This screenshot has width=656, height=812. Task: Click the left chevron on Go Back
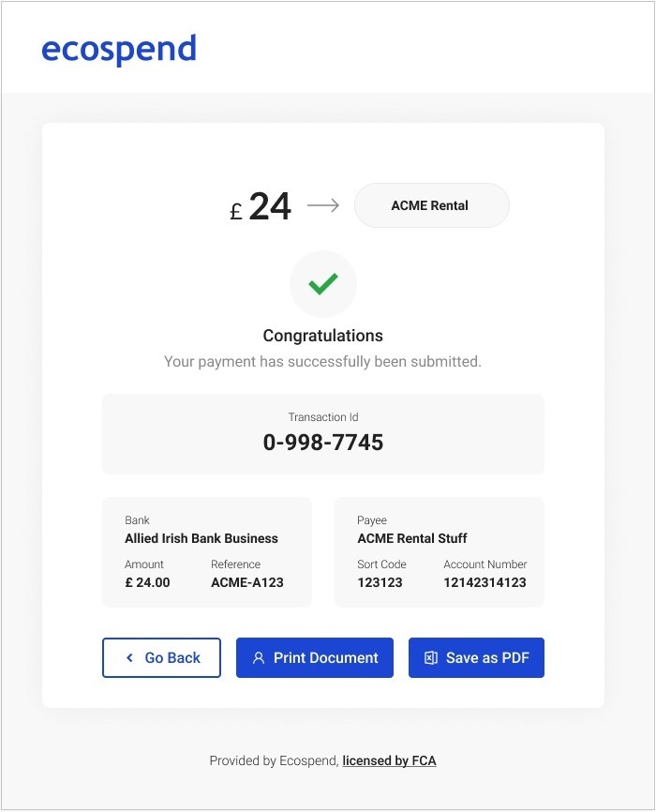pyautogui.click(x=129, y=657)
